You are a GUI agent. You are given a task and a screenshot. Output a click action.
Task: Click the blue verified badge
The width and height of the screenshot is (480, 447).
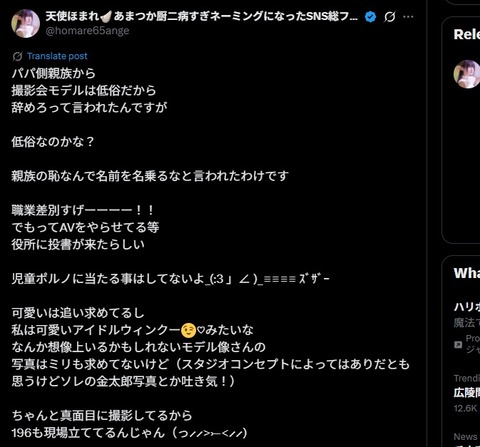tap(370, 17)
